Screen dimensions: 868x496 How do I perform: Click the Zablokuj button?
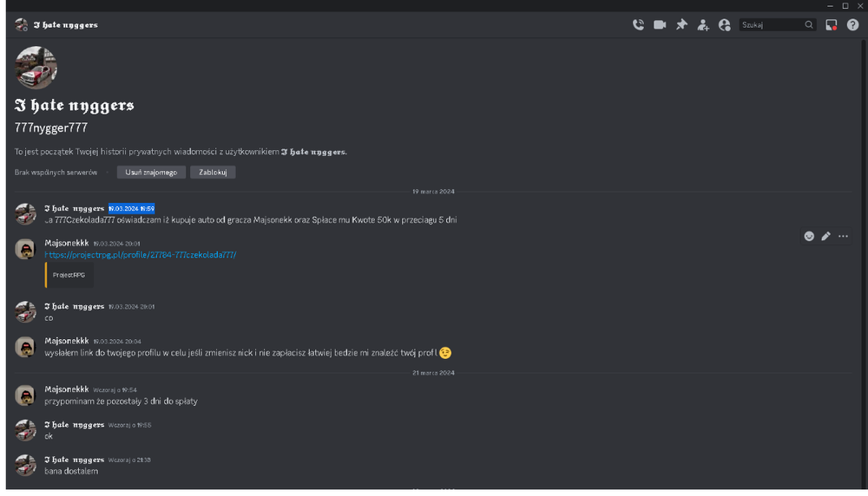pyautogui.click(x=214, y=173)
